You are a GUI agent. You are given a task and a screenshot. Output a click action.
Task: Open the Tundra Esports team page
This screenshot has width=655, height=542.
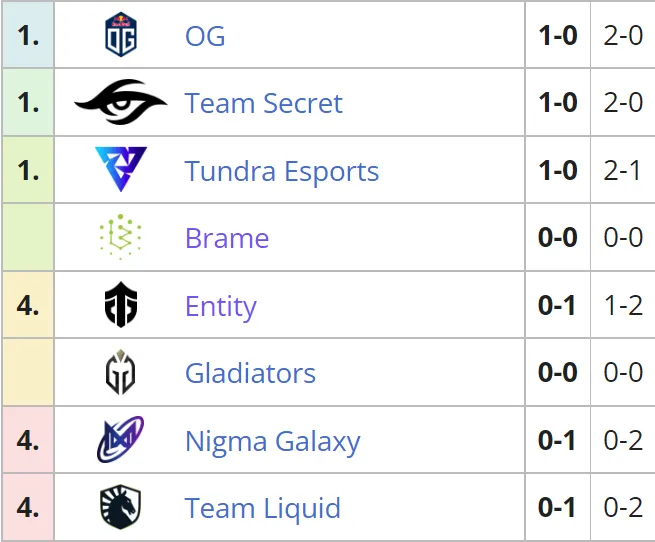[282, 171]
